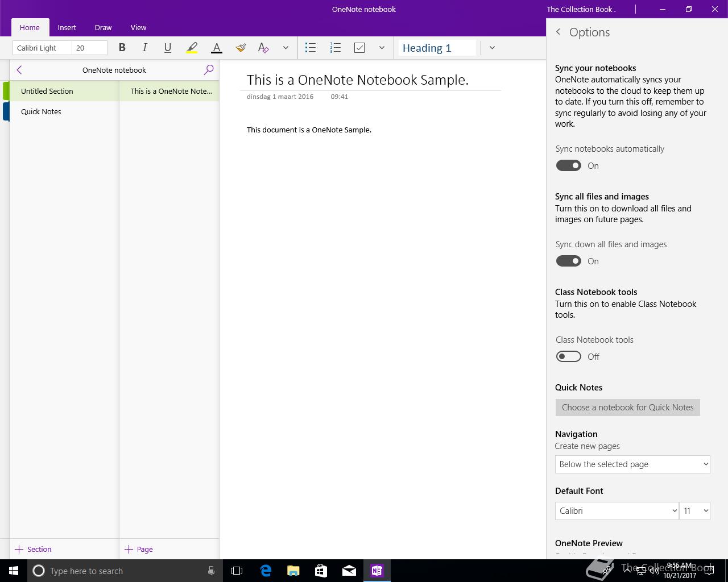This screenshot has height=582, width=728.
Task: Enable Class Notebook tools switch
Action: tap(568, 356)
